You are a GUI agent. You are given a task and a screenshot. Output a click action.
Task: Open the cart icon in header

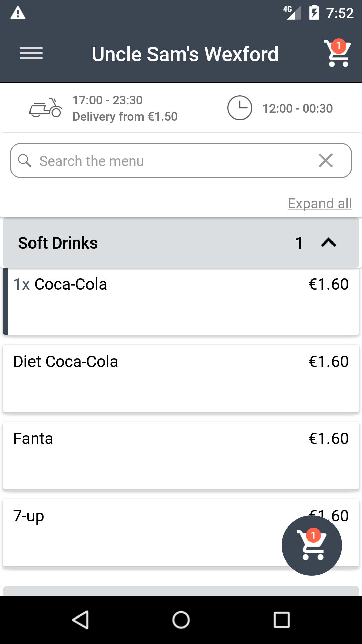[x=337, y=54]
